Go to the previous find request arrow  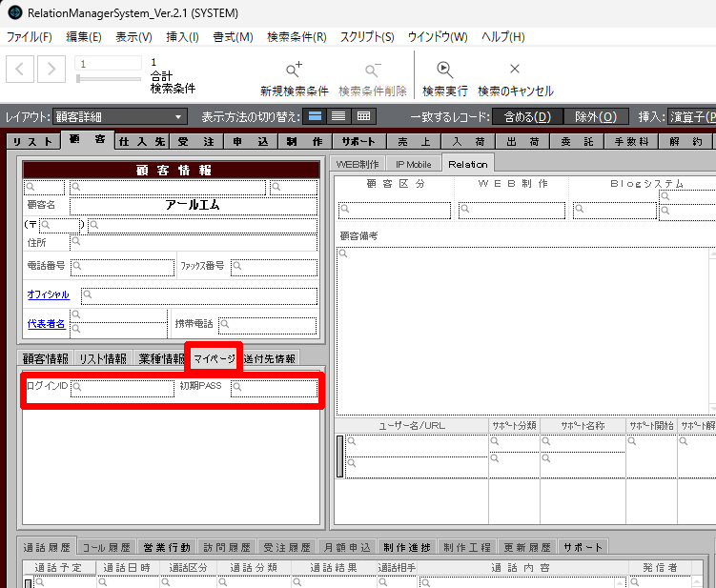click(x=22, y=70)
